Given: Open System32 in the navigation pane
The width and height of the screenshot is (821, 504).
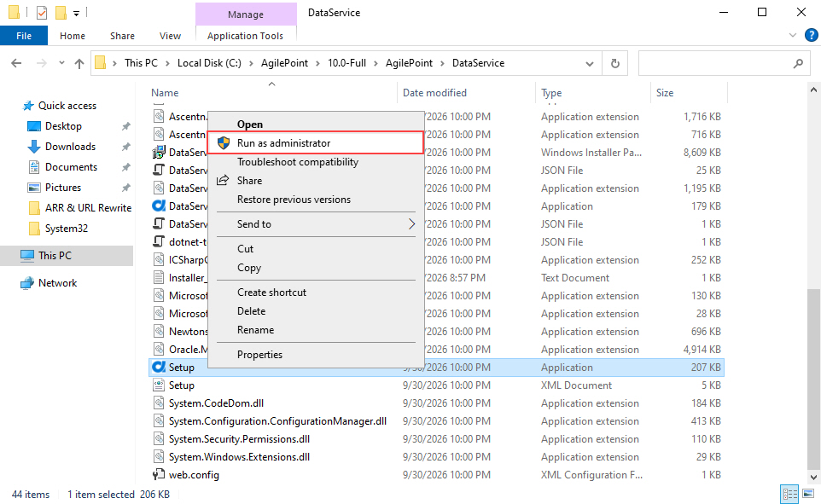Looking at the screenshot, I should (66, 229).
